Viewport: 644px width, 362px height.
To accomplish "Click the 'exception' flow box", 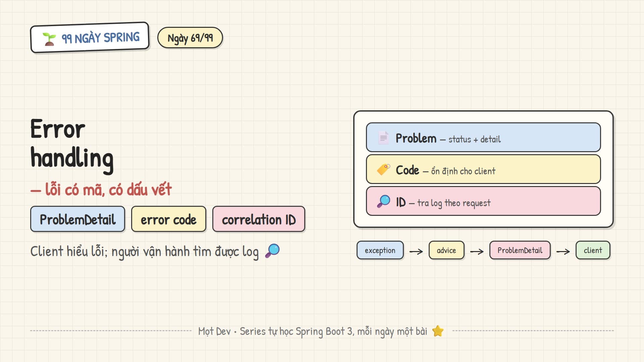I will 380,250.
